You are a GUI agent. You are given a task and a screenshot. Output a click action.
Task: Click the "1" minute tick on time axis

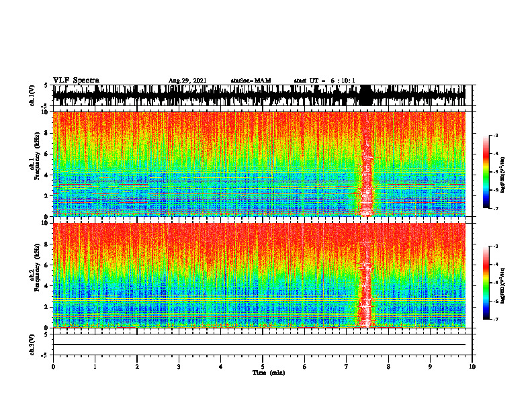(x=95, y=367)
